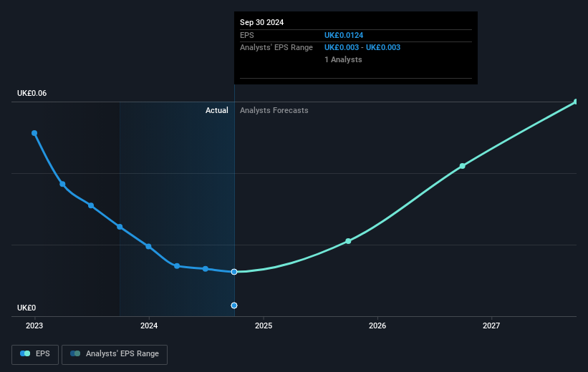
Task: Select the highlighted Sep 2024 EPS point
Action: pos(234,272)
